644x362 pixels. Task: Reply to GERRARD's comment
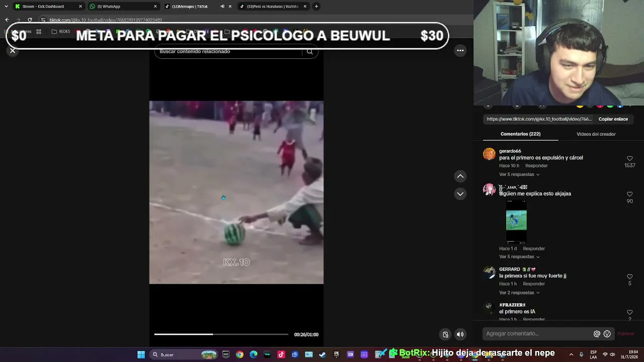tap(534, 284)
